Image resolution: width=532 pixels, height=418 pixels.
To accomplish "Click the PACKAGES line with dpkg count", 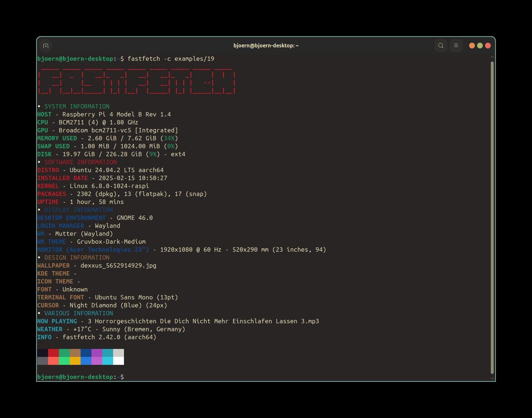I will tap(122, 194).
